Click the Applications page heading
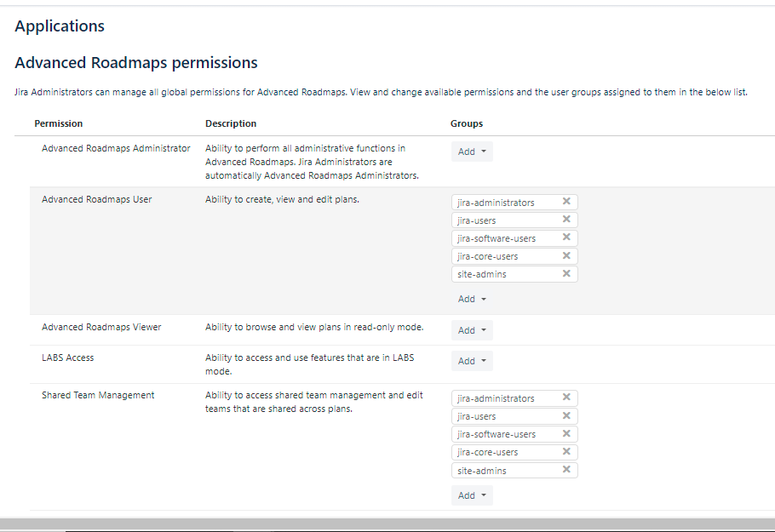Image resolution: width=775 pixels, height=532 pixels. point(60,26)
